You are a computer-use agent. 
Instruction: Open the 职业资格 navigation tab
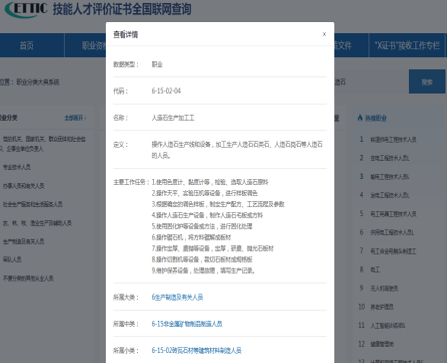coord(85,45)
